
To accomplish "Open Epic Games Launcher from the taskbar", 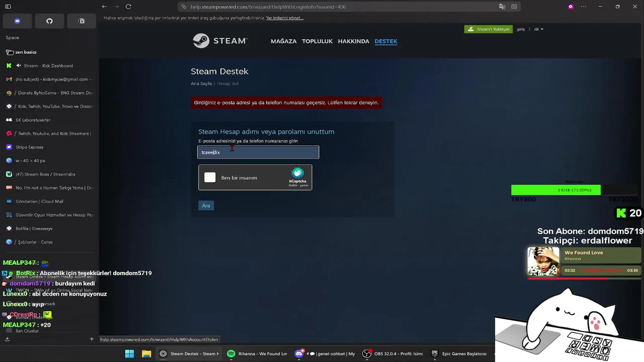I will [459, 354].
